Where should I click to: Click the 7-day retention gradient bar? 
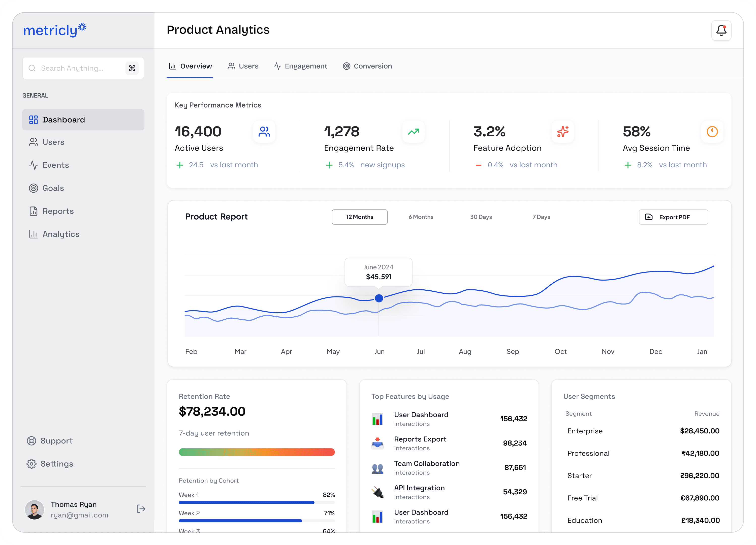tap(256, 452)
